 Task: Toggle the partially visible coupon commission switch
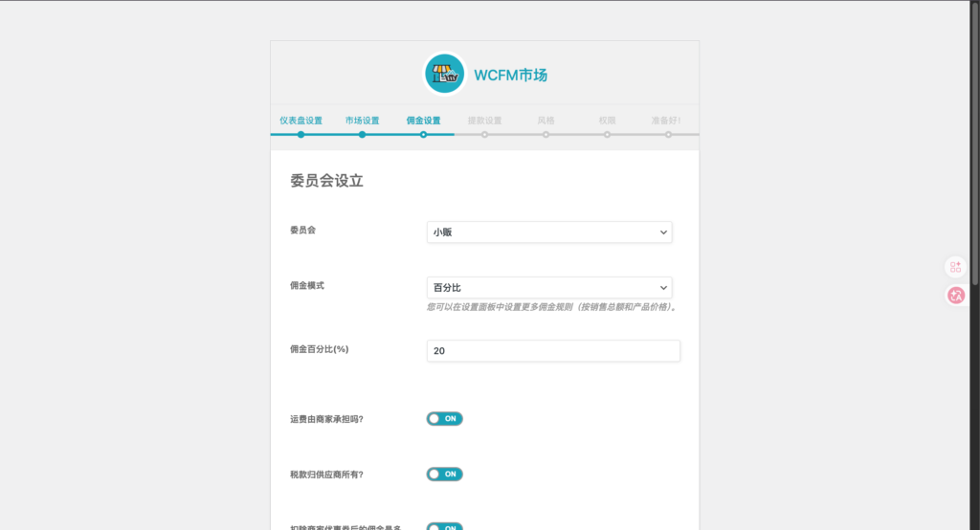444,526
